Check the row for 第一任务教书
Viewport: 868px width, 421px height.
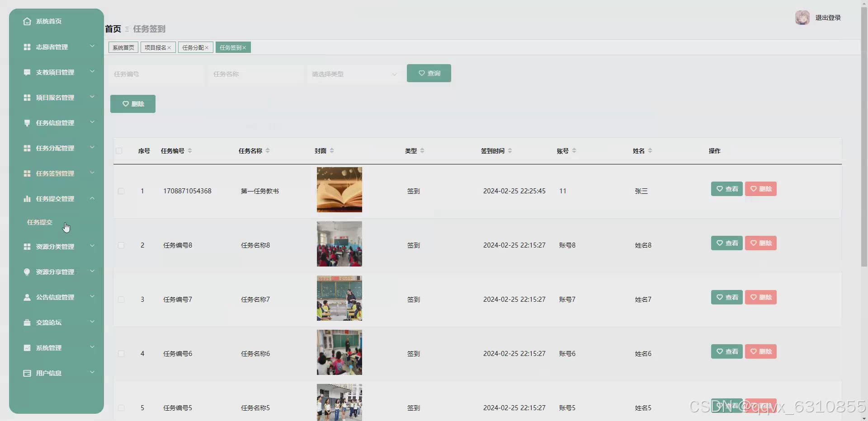click(121, 191)
